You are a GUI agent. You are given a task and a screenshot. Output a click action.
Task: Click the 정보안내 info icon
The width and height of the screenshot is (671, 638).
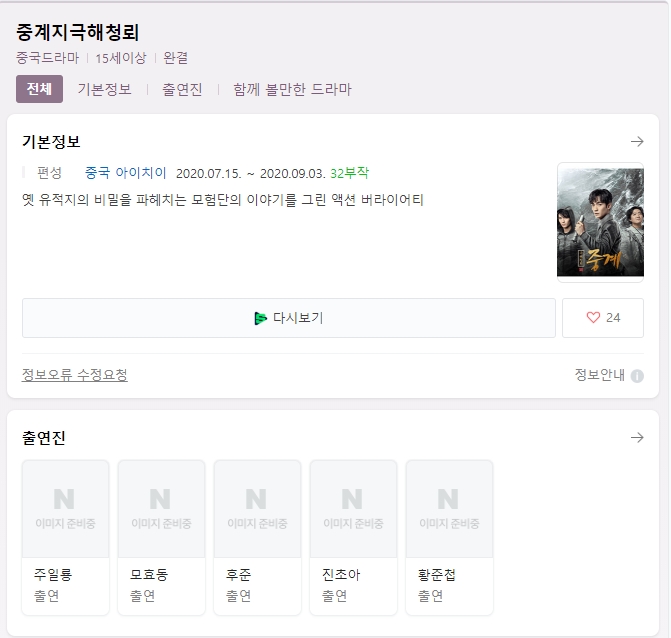point(637,376)
